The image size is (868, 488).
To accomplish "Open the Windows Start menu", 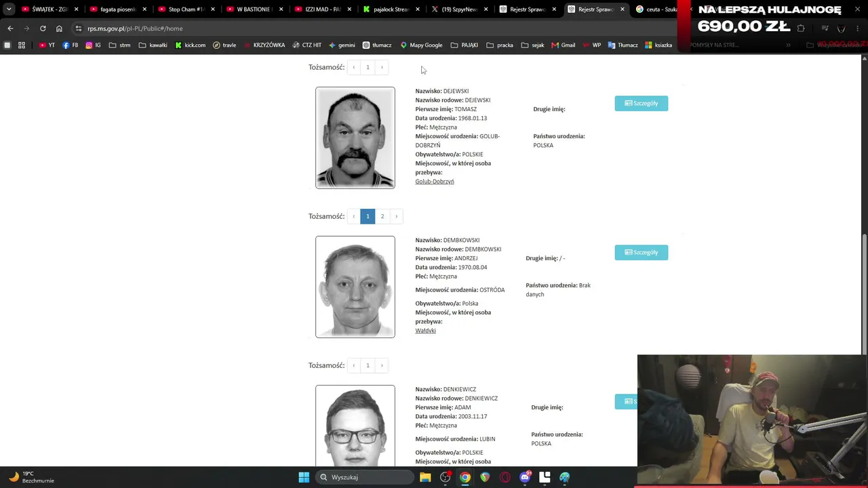I will tap(304, 477).
